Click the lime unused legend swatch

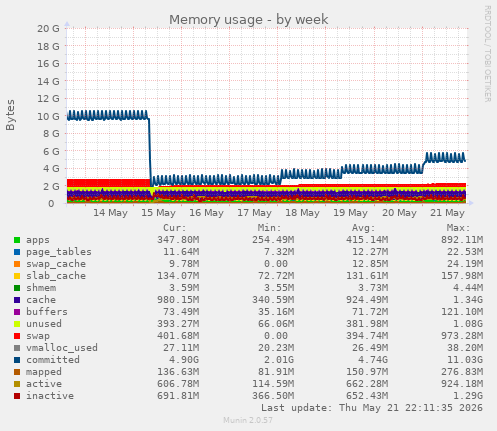[x=17, y=324]
